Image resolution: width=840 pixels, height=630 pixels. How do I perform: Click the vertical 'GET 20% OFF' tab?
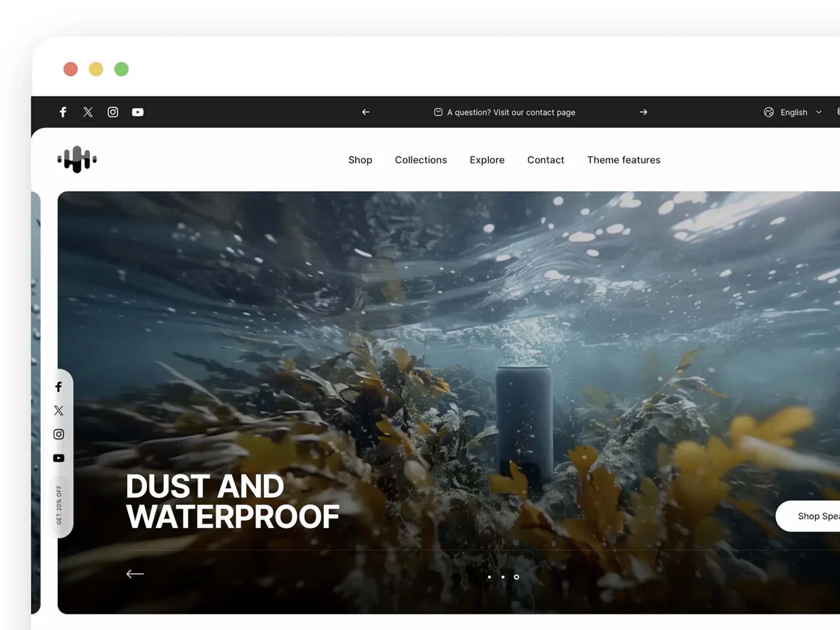pyautogui.click(x=59, y=505)
